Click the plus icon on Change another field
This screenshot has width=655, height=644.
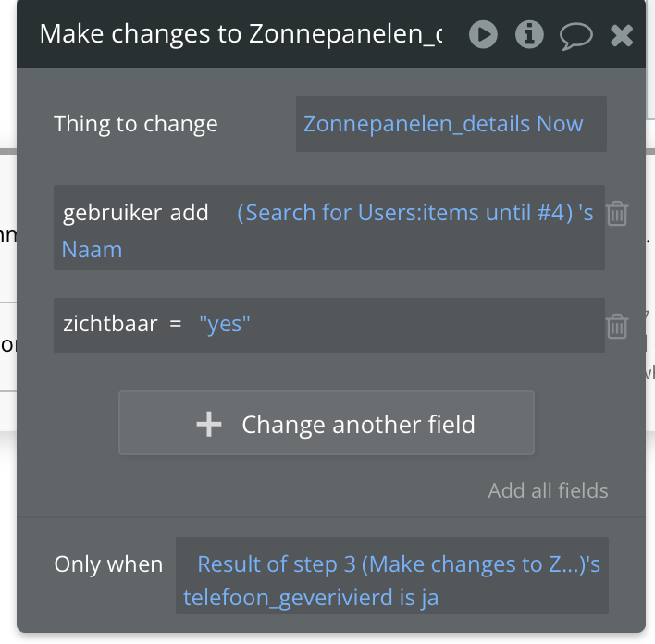tap(209, 425)
